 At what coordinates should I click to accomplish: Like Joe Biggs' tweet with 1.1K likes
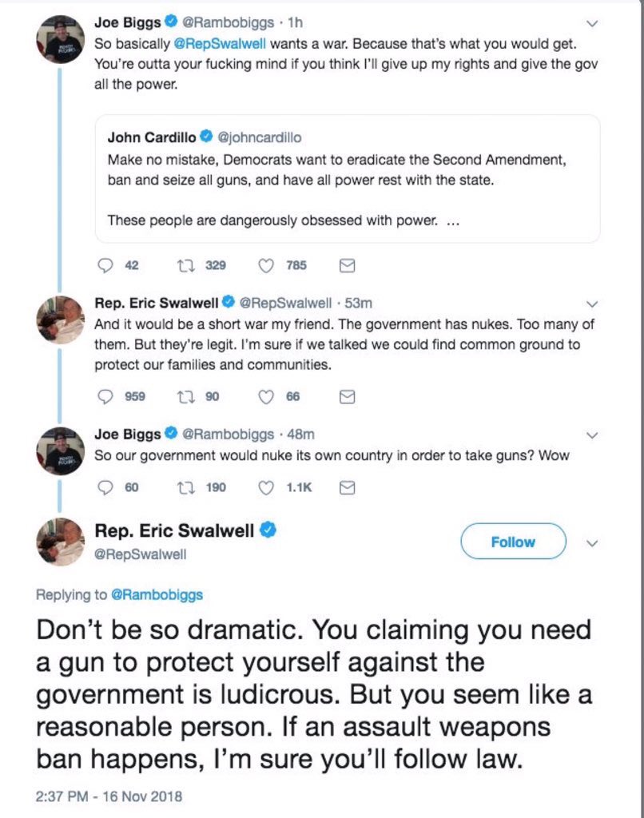pos(268,487)
